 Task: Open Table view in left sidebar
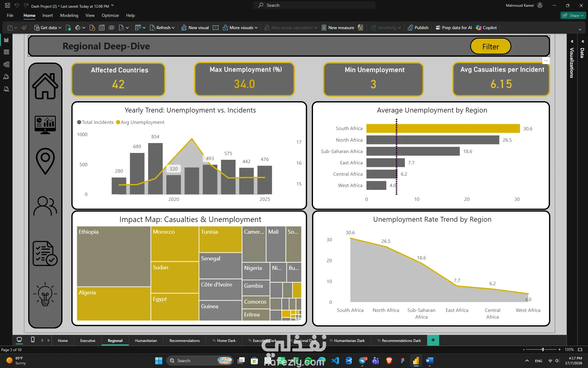tap(6, 52)
